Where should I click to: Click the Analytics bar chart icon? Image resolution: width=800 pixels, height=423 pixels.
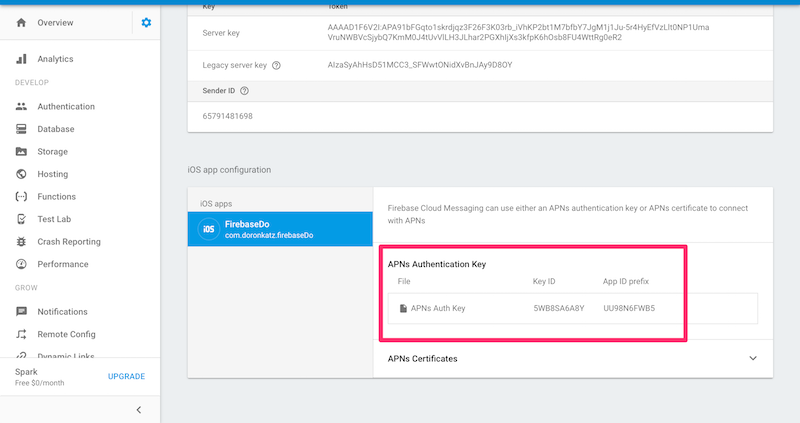click(x=21, y=59)
